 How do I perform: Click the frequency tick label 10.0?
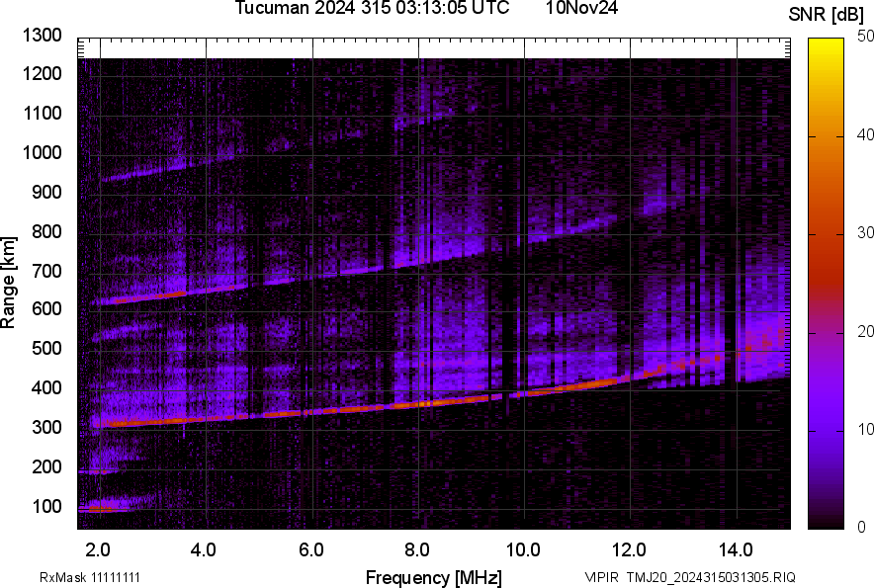click(x=522, y=550)
